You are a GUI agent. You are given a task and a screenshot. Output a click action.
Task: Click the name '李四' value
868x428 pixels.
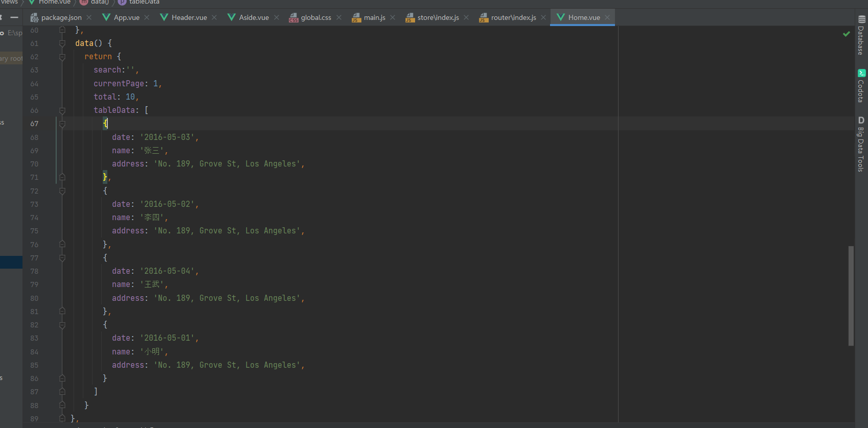(152, 218)
